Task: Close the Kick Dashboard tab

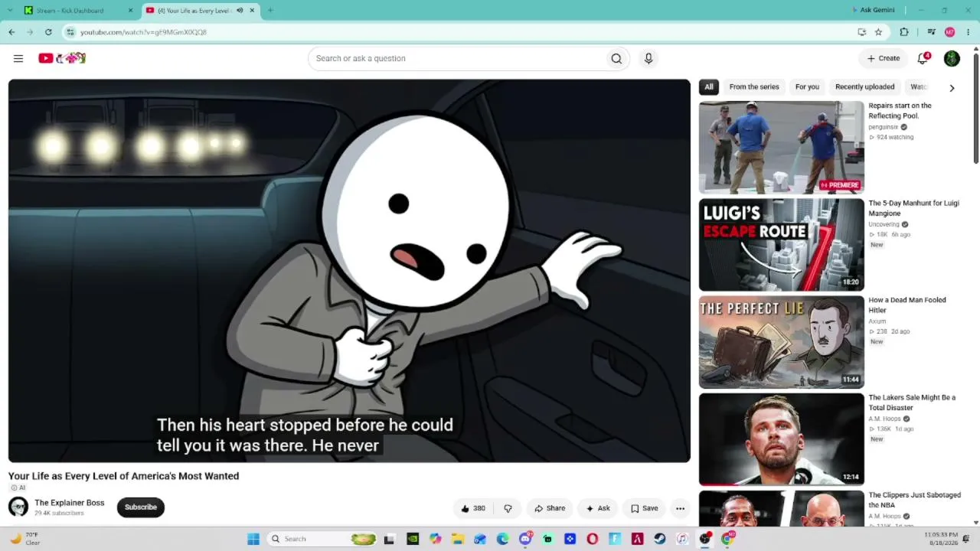Action: pyautogui.click(x=130, y=11)
